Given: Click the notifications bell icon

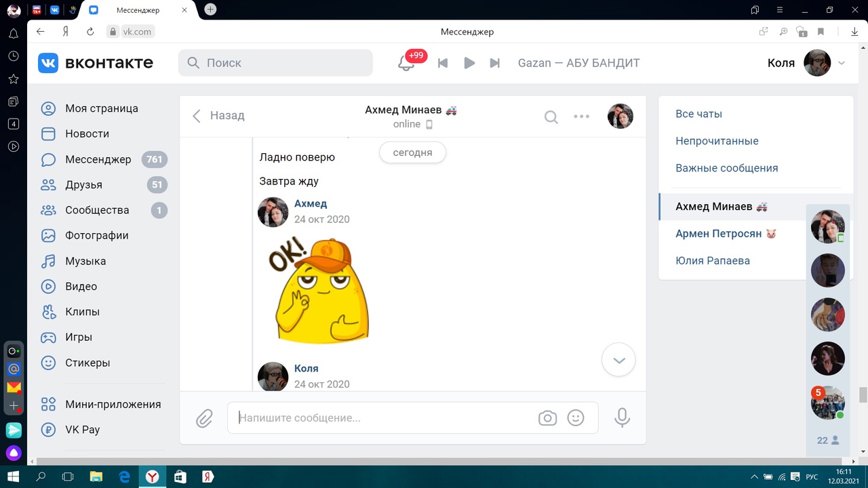Looking at the screenshot, I should (406, 63).
